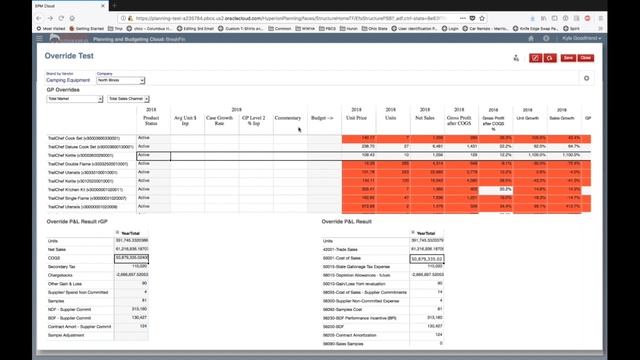Viewport: 640px width, 360px height.
Task: Open the site information icon in the address bar
Action: 123,18
